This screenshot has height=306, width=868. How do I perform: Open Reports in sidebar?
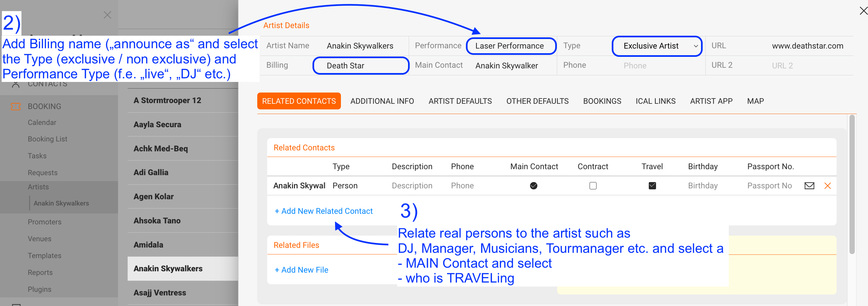[x=40, y=272]
